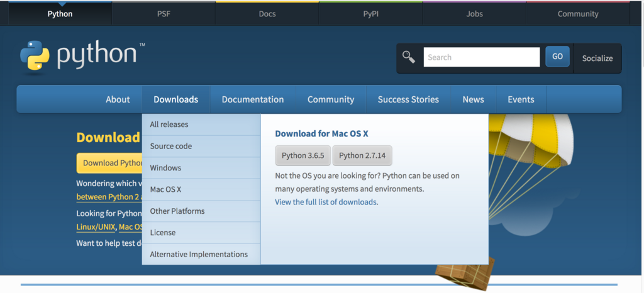Open License from Downloads menu

pyautogui.click(x=201, y=233)
